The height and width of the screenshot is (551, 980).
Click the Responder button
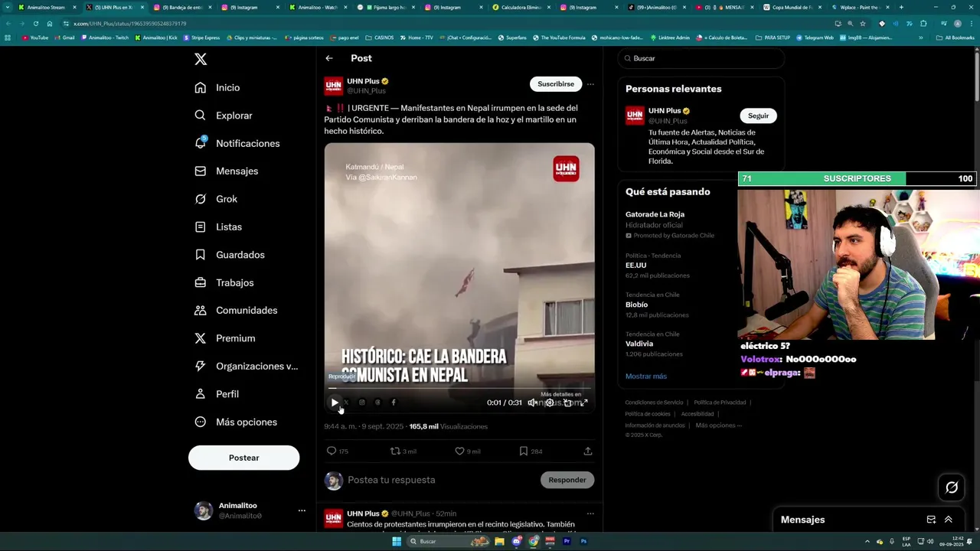pos(567,480)
